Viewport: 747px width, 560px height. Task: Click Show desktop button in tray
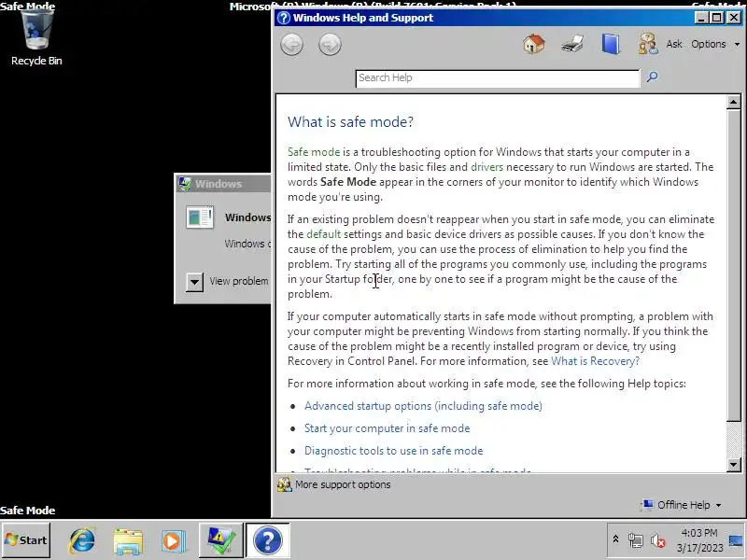pyautogui.click(x=736, y=540)
